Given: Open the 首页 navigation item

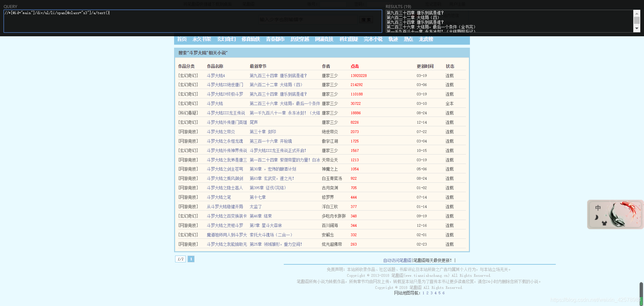Looking at the screenshot, I should point(182,39).
